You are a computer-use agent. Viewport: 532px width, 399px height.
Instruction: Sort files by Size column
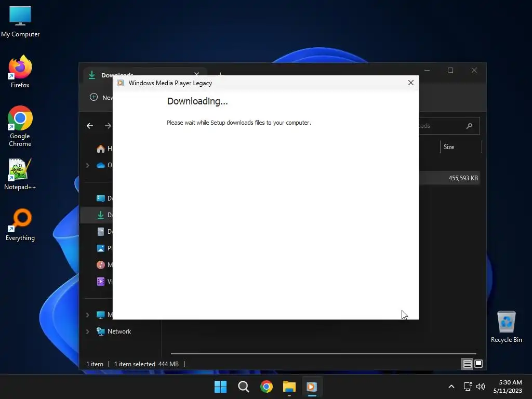click(x=461, y=147)
